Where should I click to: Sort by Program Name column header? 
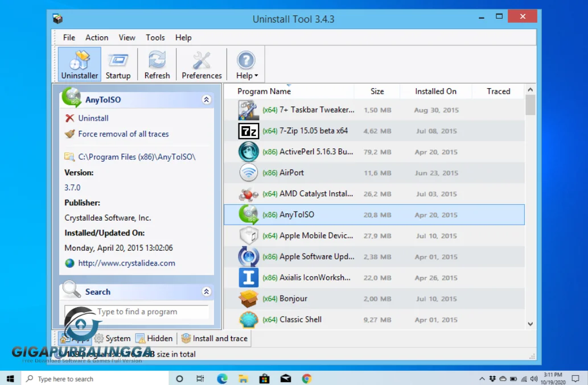264,92
